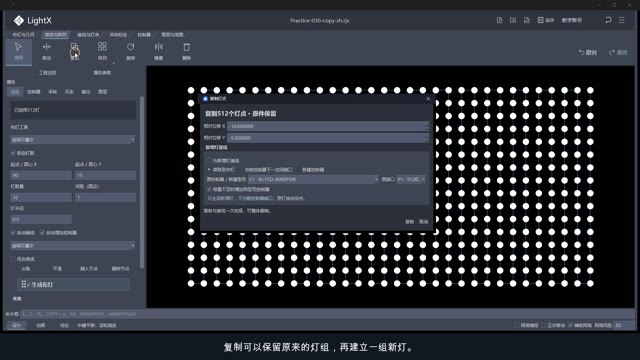
Task: Click the 插入节点 button
Action: tap(89, 269)
